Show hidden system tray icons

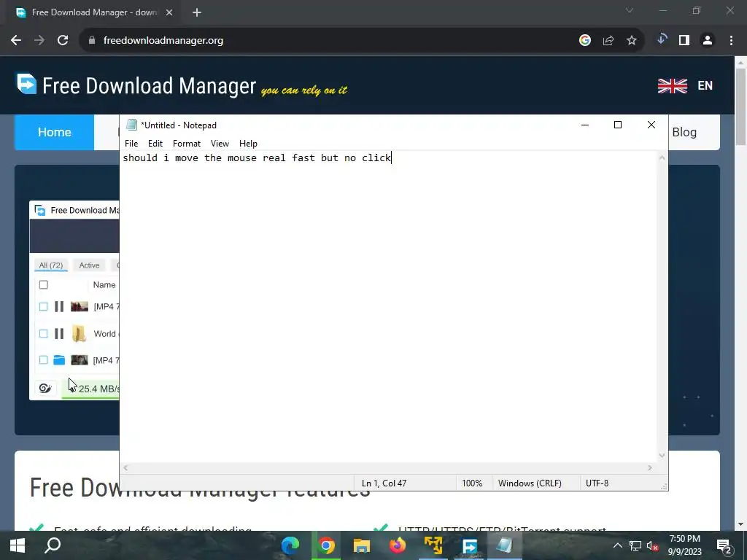[617, 545]
